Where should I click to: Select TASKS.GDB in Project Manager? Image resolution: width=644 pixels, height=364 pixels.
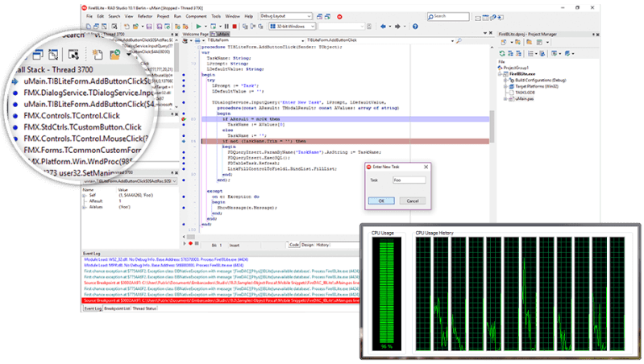(x=525, y=93)
